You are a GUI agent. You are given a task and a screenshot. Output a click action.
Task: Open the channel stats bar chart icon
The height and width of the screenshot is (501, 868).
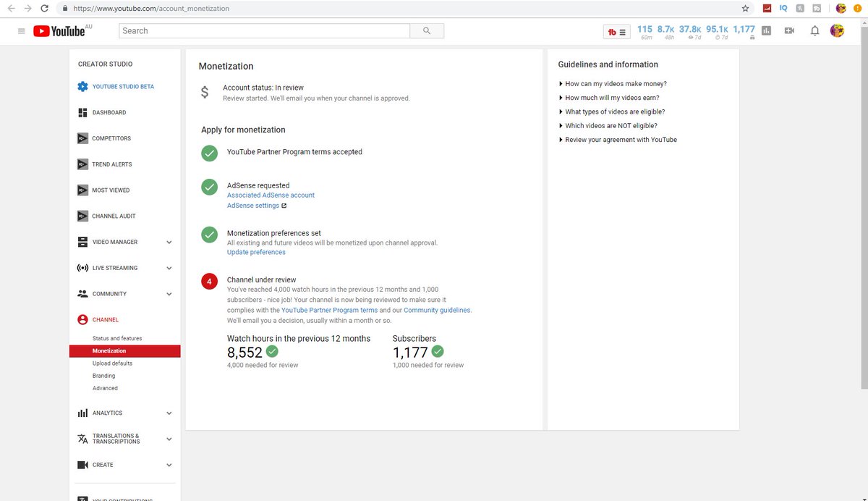point(766,31)
